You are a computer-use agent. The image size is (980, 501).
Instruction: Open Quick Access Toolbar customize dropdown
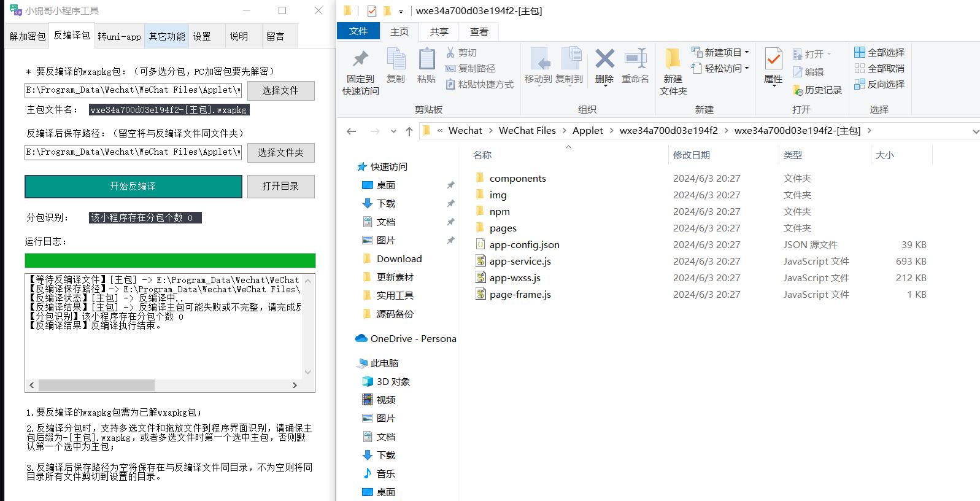[401, 11]
